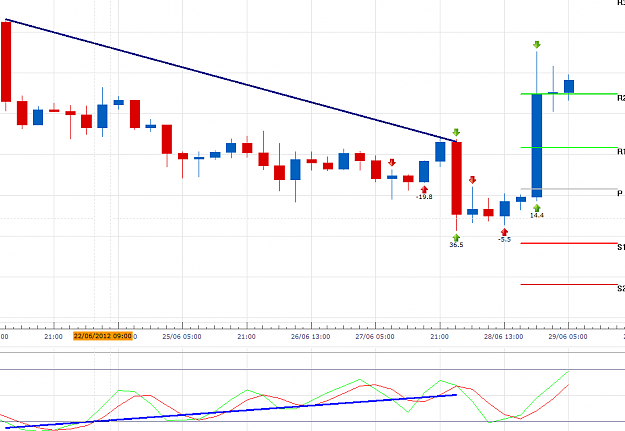Click the 29/06 05:00 time axis label
This screenshot has height=431, width=625.
[568, 337]
